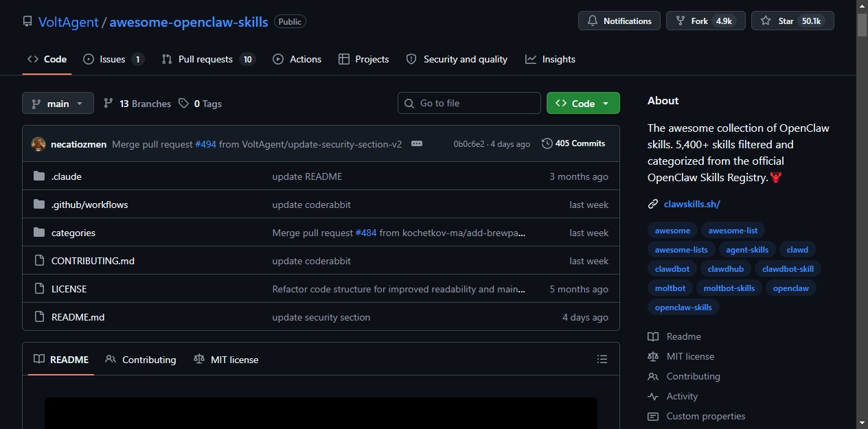Expand commit message ellipsis button
868x429 pixels.
click(x=417, y=144)
